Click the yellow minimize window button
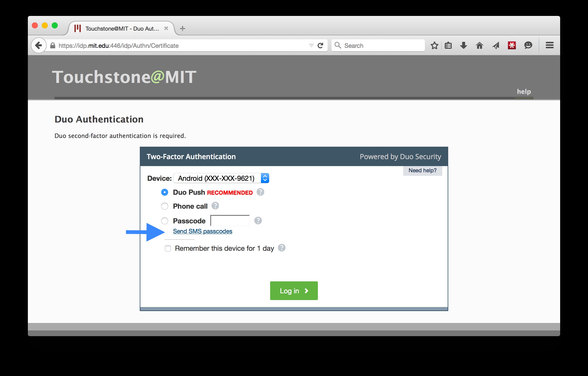Viewport: 588px width, 376px height. click(45, 25)
